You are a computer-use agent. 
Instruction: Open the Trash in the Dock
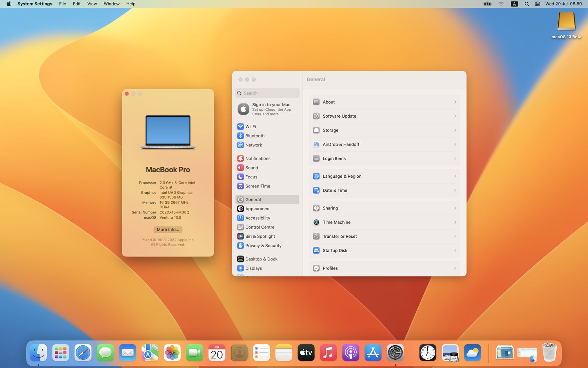tap(550, 353)
